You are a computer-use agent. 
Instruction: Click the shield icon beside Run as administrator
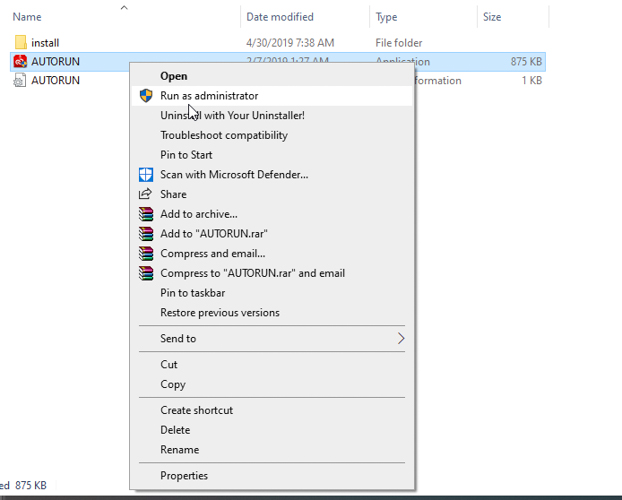(x=146, y=96)
